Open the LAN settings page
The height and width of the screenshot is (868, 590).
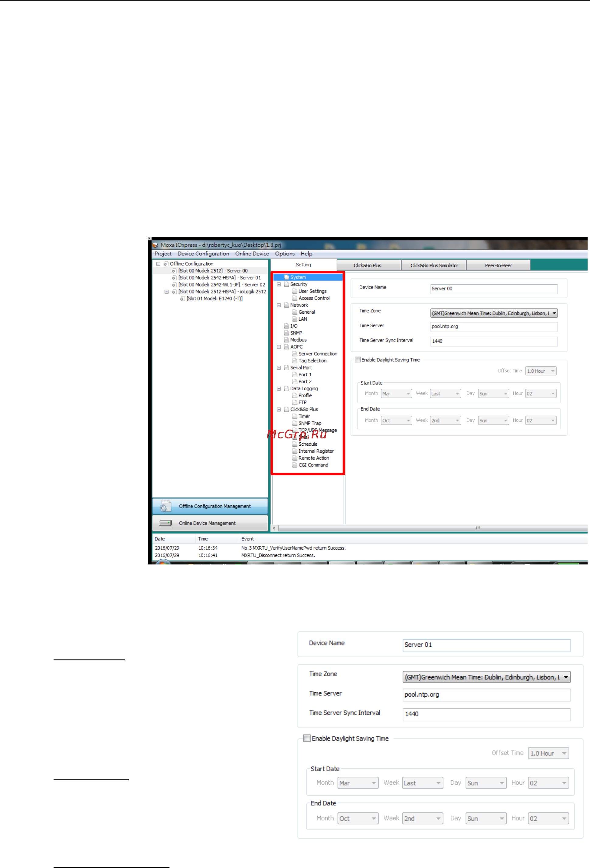[303, 319]
